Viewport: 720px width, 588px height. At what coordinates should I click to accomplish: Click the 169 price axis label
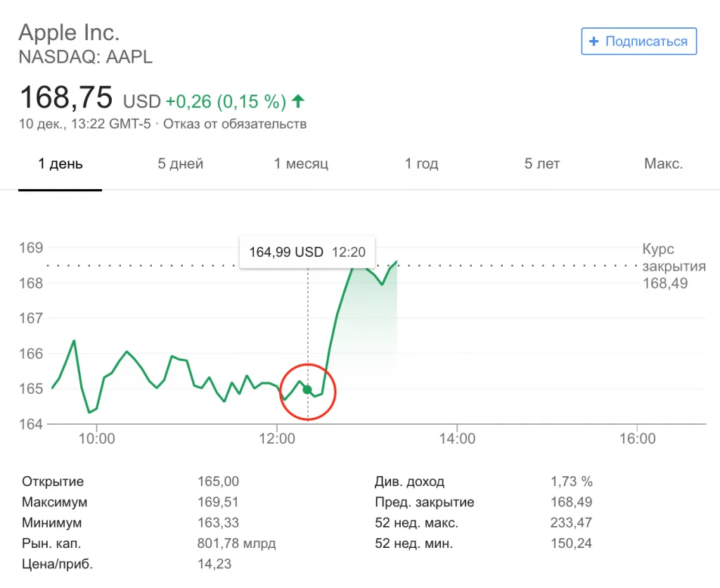(x=31, y=248)
